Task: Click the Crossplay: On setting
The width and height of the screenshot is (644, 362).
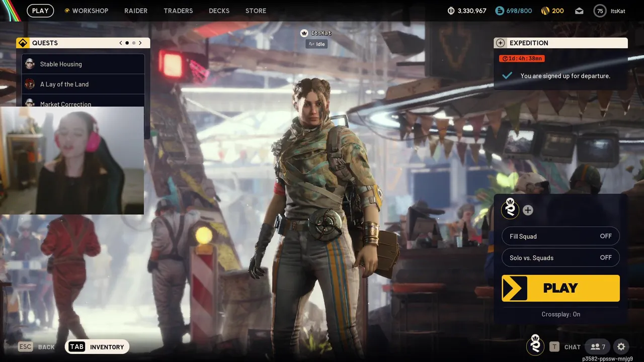Action: (x=560, y=314)
